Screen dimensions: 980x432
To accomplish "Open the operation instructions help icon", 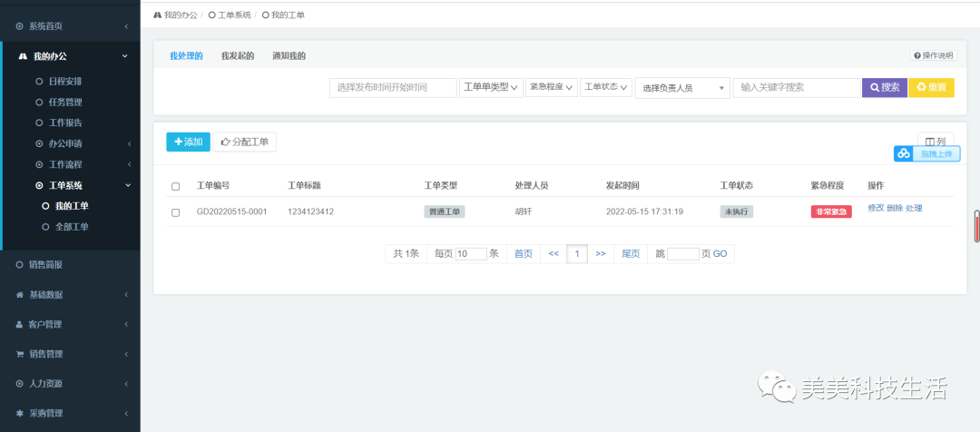I will (917, 55).
